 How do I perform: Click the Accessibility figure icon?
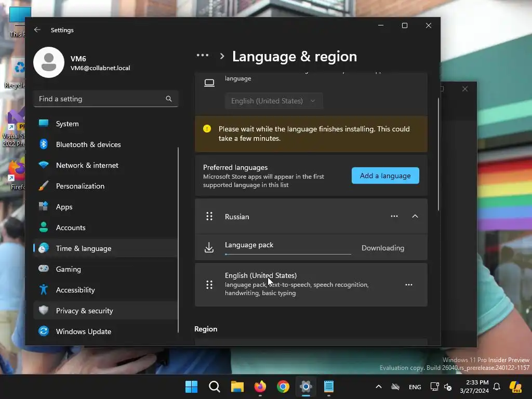[44, 290]
